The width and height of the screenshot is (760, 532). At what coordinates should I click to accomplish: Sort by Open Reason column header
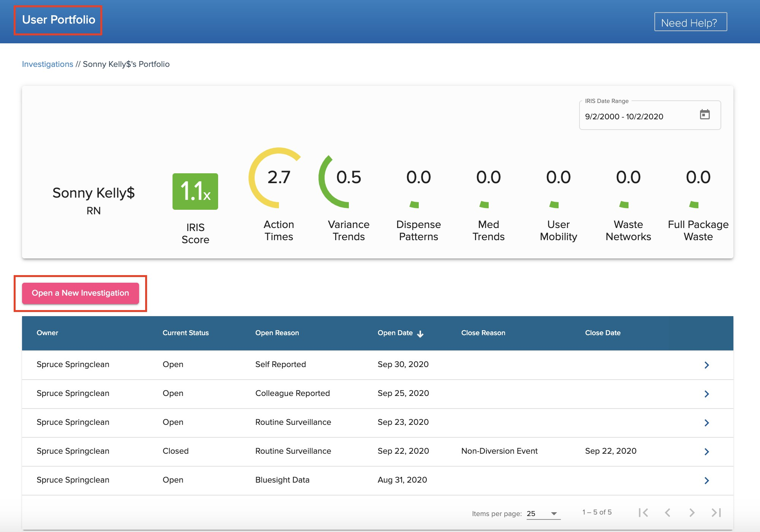point(277,333)
